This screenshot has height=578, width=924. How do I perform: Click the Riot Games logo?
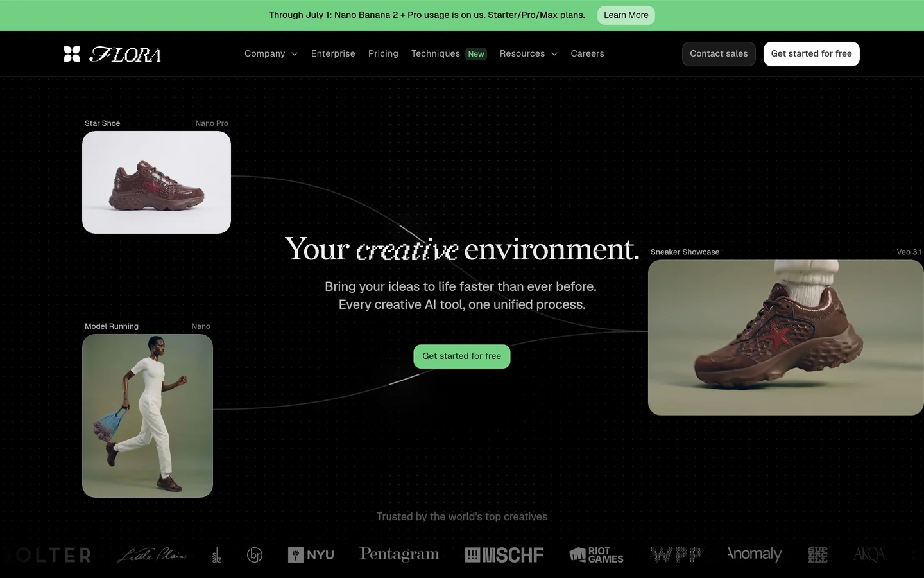(596, 555)
